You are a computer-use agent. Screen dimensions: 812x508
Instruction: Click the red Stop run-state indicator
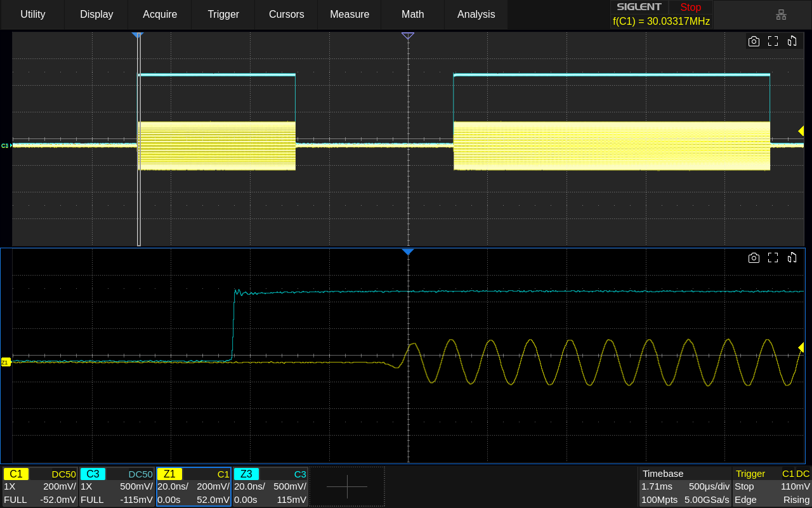[x=690, y=7]
